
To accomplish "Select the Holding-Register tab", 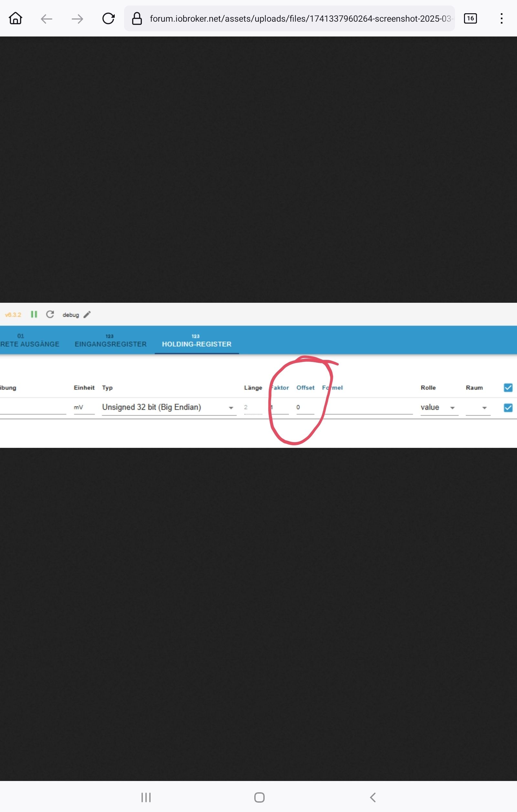I will coord(196,340).
